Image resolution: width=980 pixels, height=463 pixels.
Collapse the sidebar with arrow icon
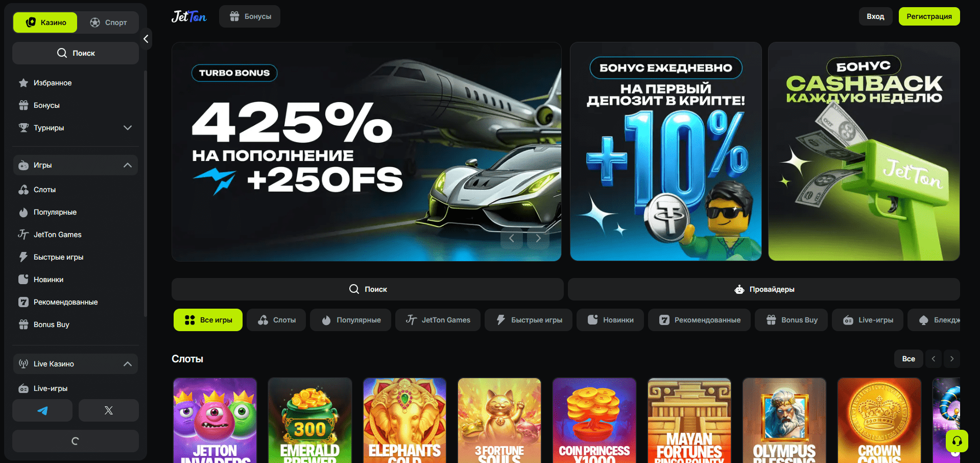[146, 39]
